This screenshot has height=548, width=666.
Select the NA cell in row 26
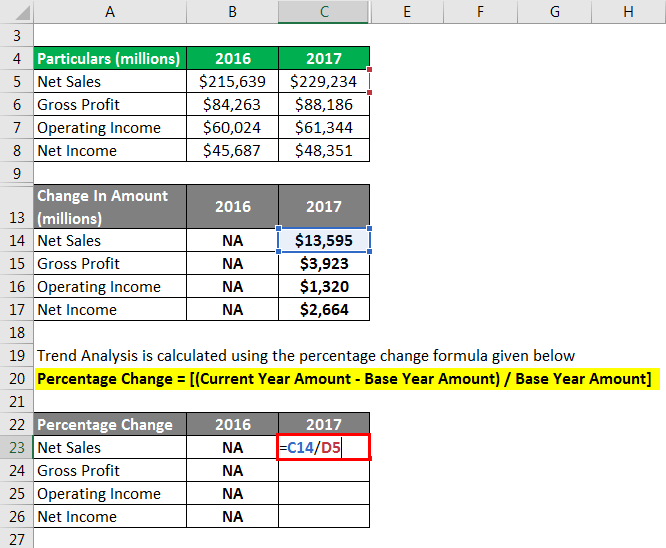(x=232, y=516)
